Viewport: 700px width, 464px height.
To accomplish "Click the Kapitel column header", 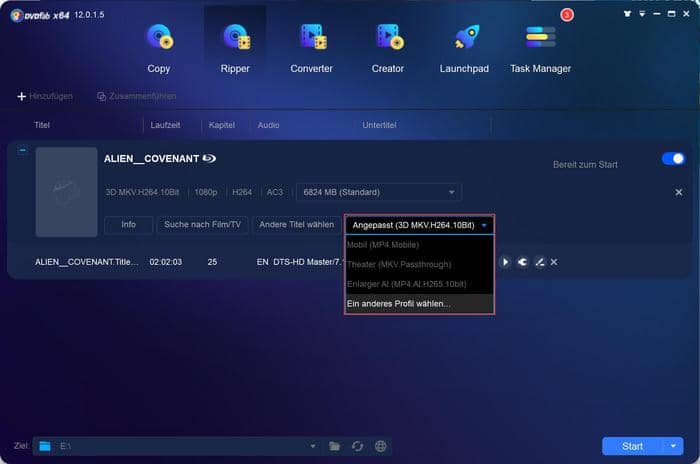I will 222,125.
